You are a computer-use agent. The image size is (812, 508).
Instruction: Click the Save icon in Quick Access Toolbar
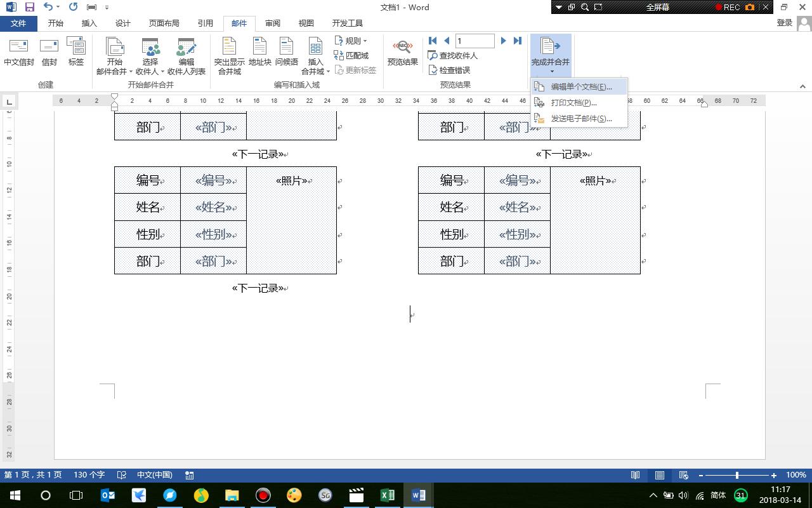point(30,7)
